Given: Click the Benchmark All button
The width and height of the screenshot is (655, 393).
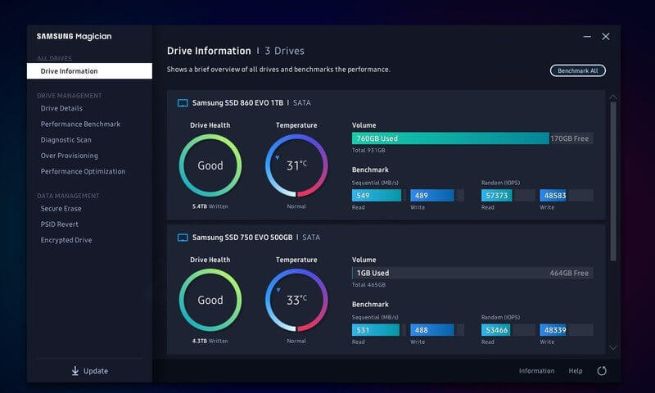Looking at the screenshot, I should [578, 71].
